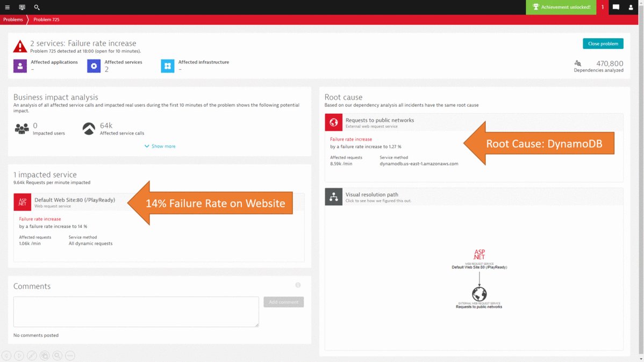Open Requests to public networks service
The width and height of the screenshot is (644, 362).
(x=380, y=120)
